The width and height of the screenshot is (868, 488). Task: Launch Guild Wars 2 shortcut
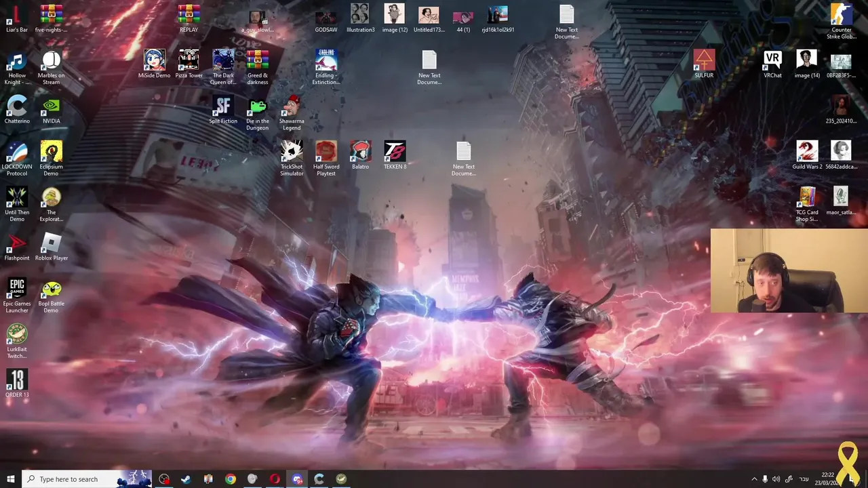click(807, 155)
